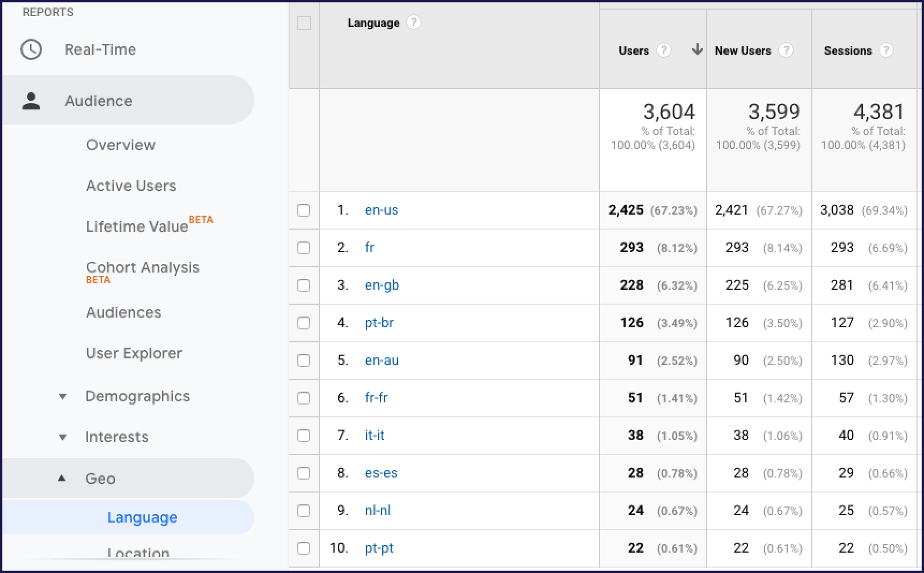Click the Real-Time clock icon
This screenshot has height=573, width=924.
click(31, 49)
